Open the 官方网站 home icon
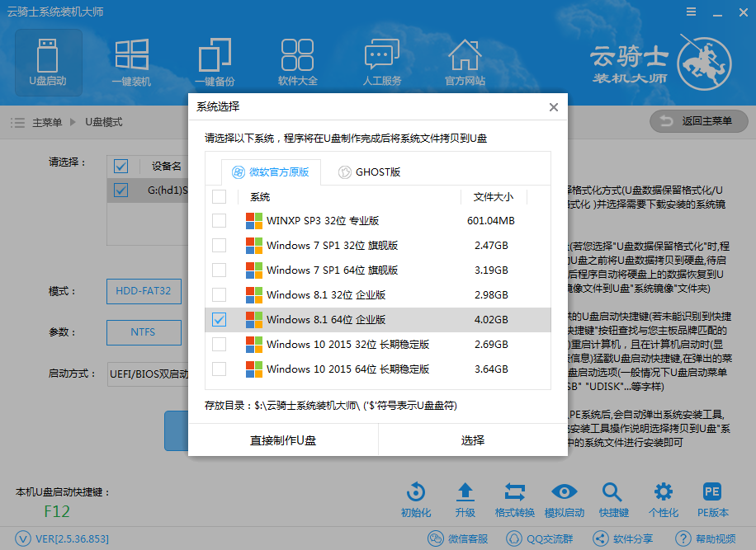Screen dimensions: 756x550 tap(465, 55)
